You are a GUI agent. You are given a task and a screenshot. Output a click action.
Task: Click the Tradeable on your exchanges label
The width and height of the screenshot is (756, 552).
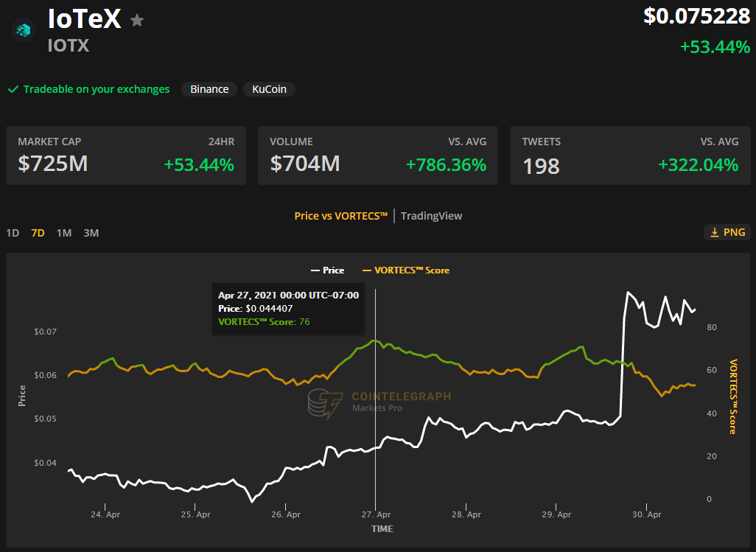pyautogui.click(x=97, y=89)
